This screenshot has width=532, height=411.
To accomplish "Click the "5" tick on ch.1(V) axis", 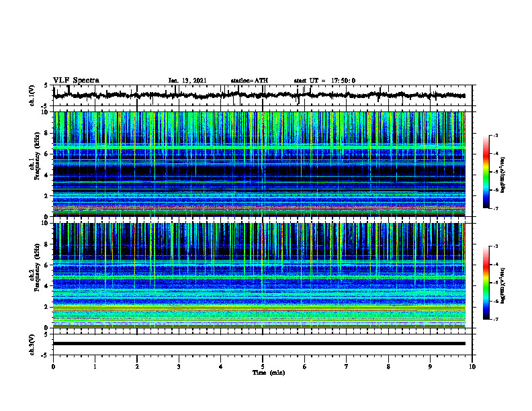I will pos(46,86).
